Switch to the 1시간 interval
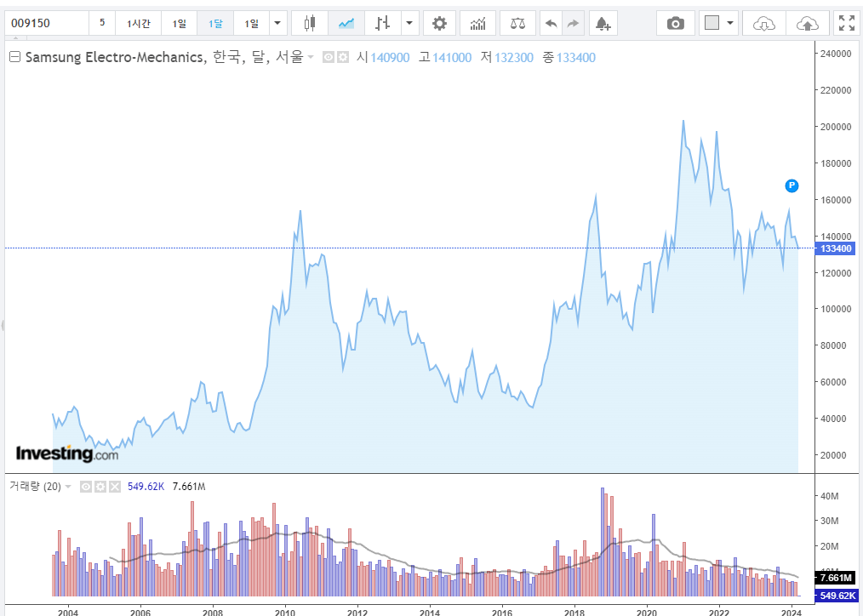Image resolution: width=863 pixels, height=616 pixels. [138, 23]
